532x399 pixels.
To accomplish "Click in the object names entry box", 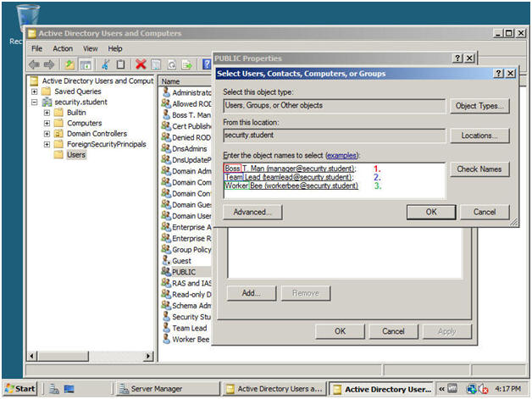I will [x=335, y=180].
